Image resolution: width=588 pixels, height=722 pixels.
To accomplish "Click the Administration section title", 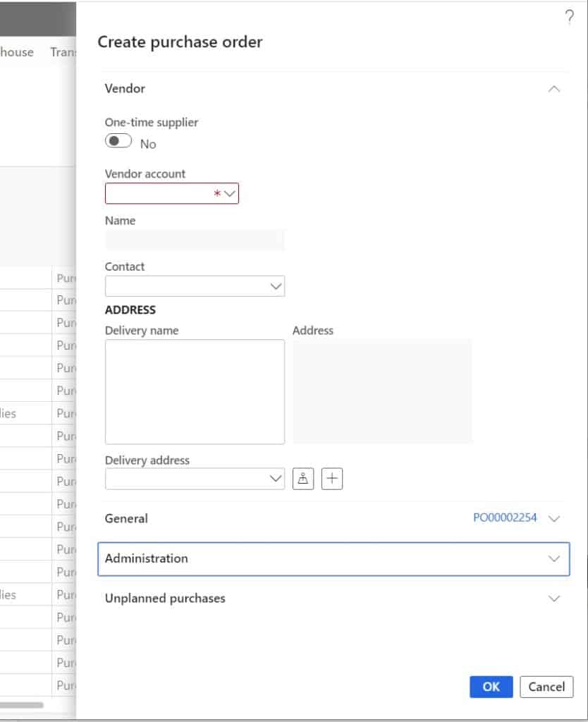I will pyautogui.click(x=147, y=558).
